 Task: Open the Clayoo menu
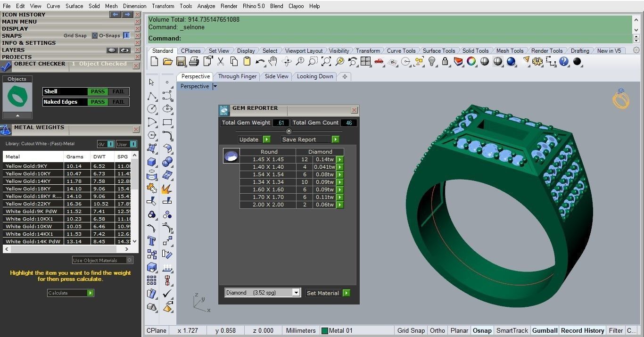296,6
